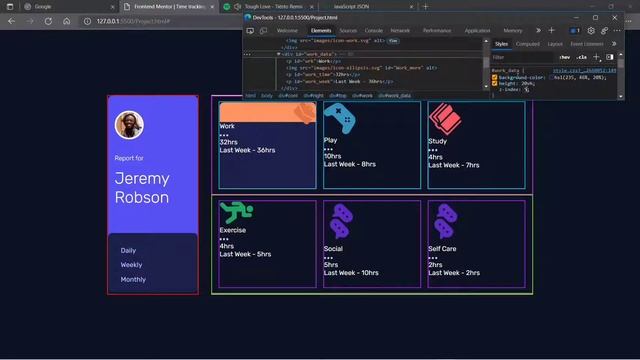
Task: Open a new browser tab with plus
Action: coord(426,7)
